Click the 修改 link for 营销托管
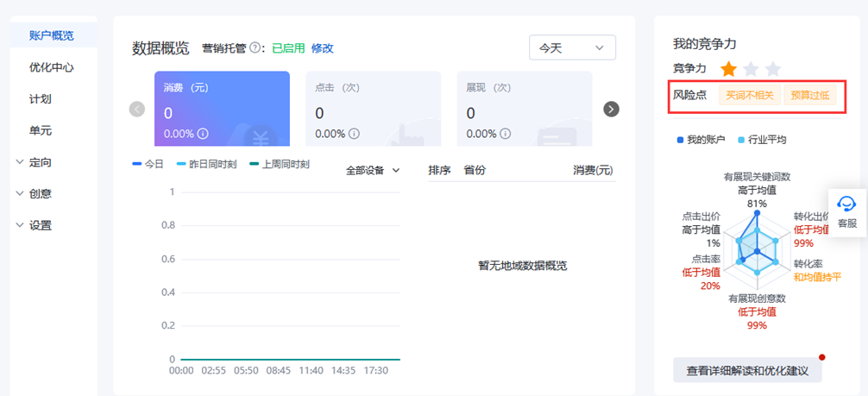Screen dimensions: 868x396 (322, 48)
